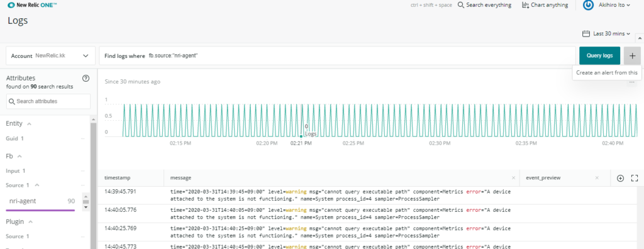Open the Last 30 mins time picker
The width and height of the screenshot is (644, 249).
coord(606,33)
